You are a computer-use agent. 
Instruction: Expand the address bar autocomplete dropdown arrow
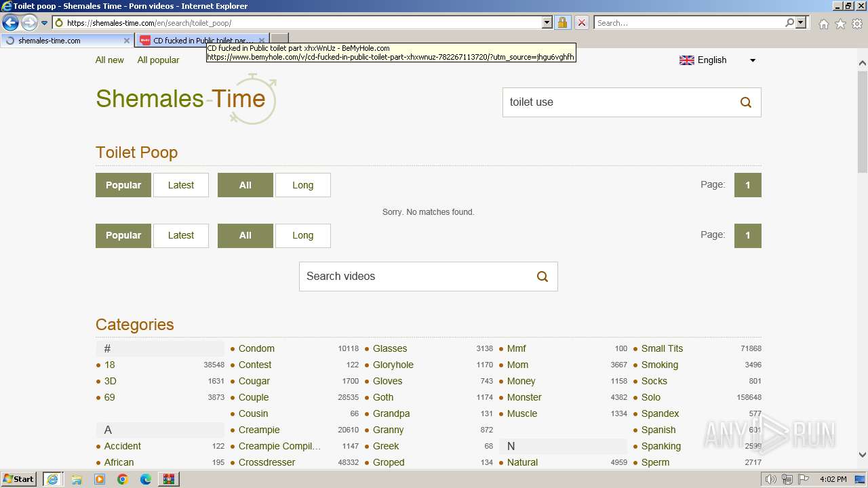click(x=547, y=23)
